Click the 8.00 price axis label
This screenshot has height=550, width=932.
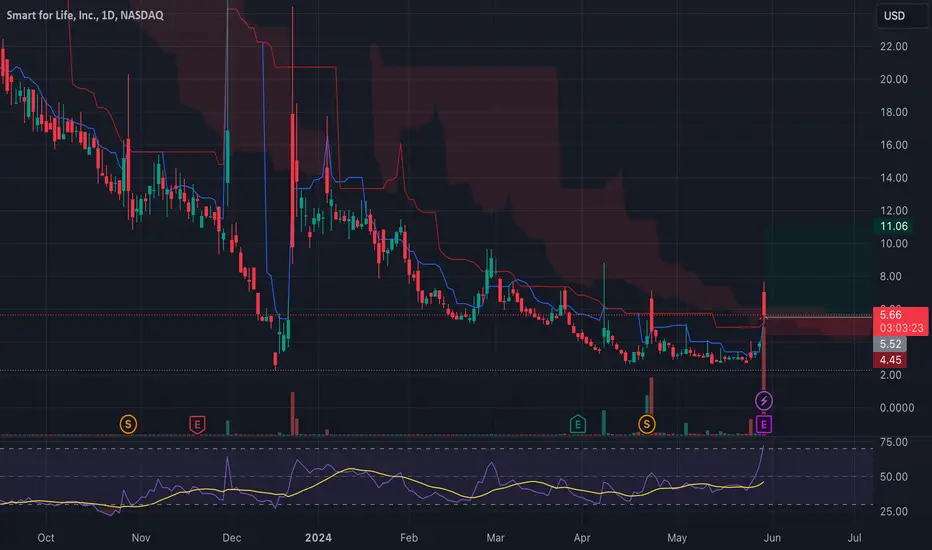pos(890,276)
